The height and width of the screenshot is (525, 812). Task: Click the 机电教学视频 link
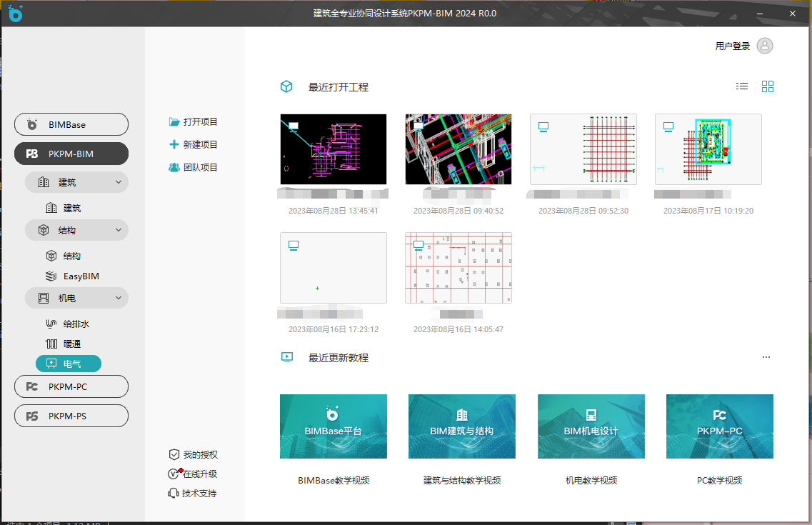tap(591, 481)
